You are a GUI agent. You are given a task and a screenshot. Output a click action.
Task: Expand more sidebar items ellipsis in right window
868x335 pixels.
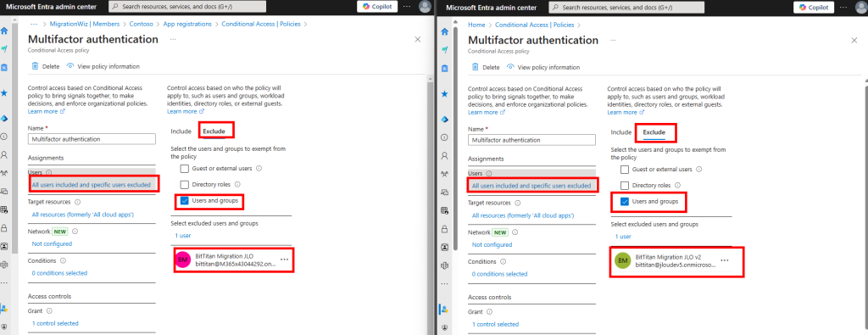[444, 283]
